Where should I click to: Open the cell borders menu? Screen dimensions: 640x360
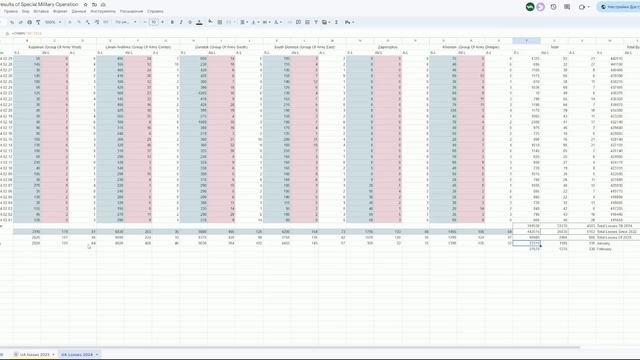tap(220, 22)
